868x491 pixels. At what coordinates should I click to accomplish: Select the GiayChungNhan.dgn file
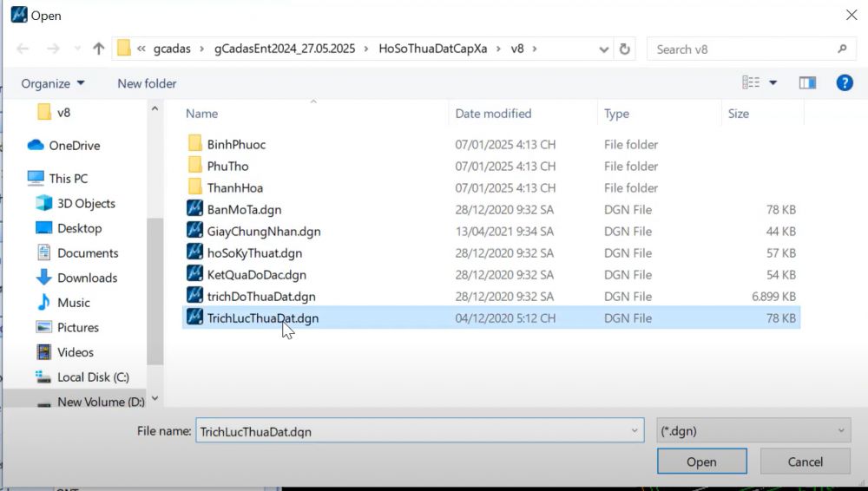[x=263, y=232]
